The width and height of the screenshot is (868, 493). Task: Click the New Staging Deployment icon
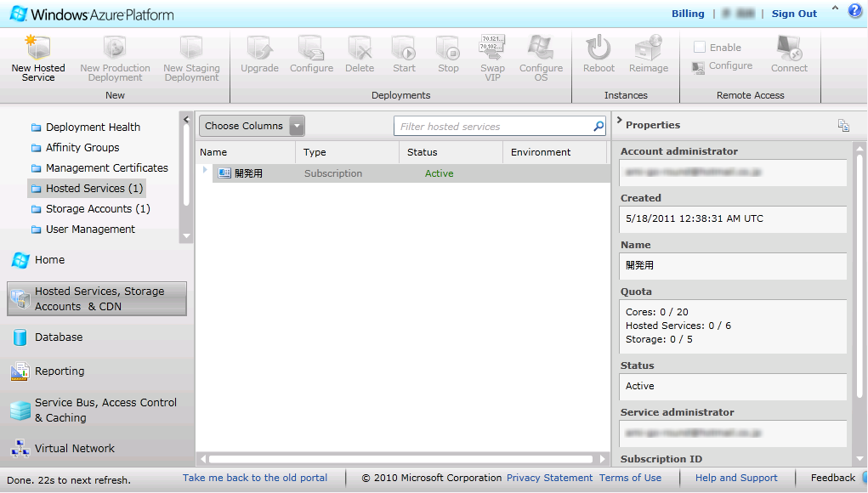click(x=191, y=48)
